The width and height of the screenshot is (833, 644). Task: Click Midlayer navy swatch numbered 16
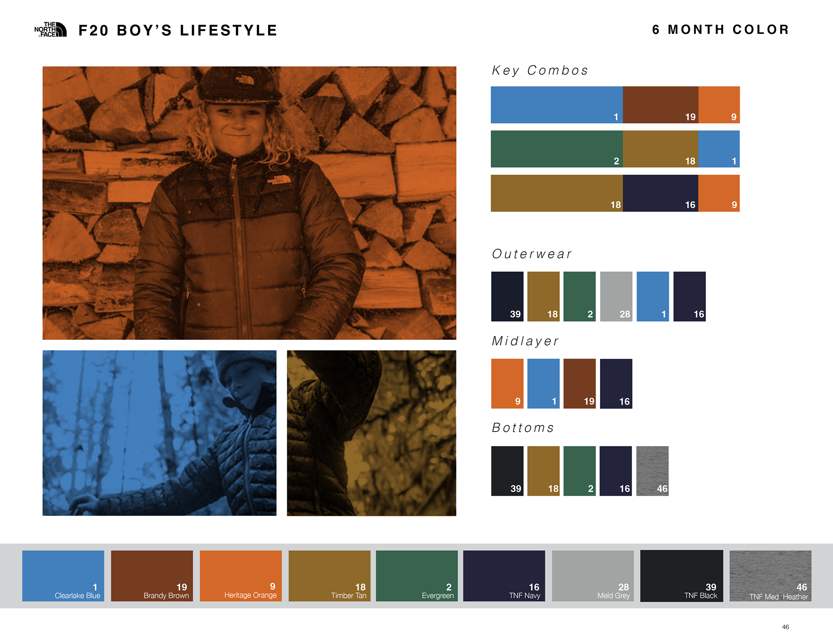pos(616,384)
